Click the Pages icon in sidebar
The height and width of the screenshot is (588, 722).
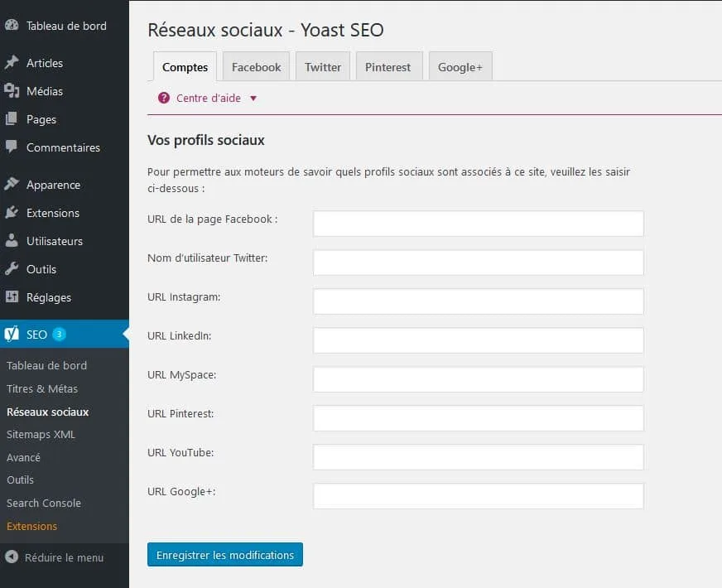click(12, 118)
